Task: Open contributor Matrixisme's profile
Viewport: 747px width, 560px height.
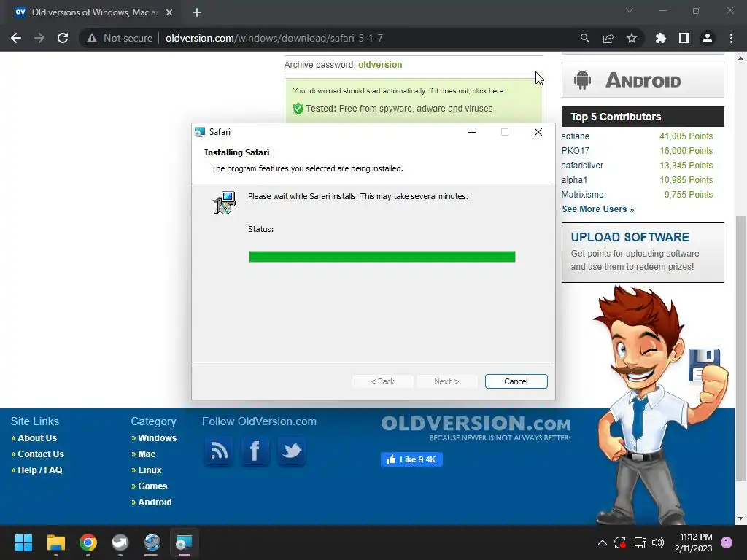Action: [x=582, y=195]
